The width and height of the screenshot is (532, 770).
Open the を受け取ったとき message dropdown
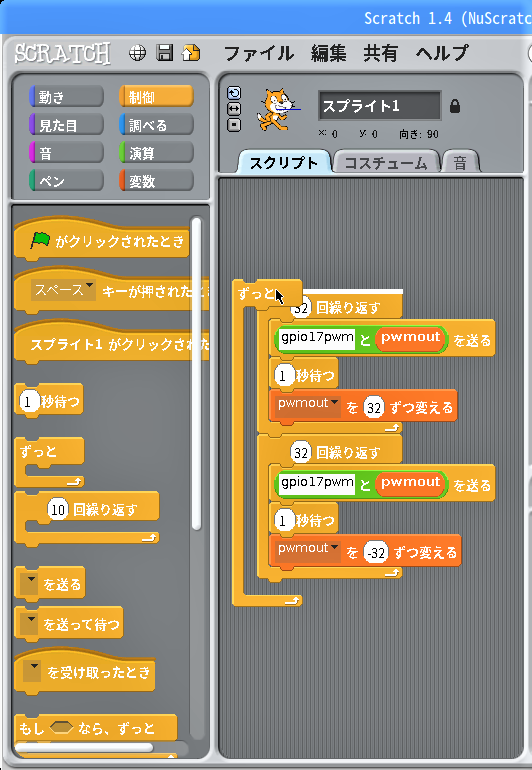tap(32, 671)
